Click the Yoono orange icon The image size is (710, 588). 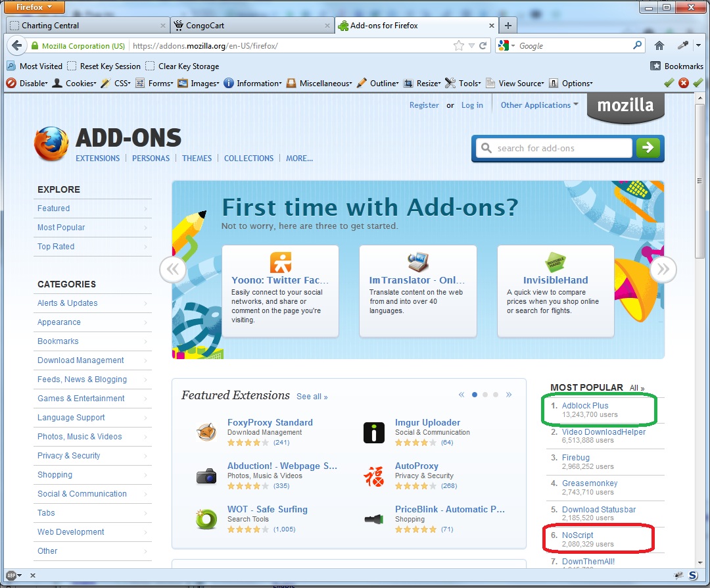coord(280,262)
